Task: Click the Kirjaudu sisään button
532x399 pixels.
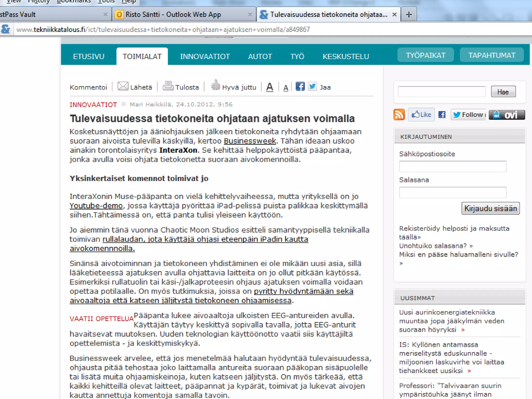Action: [x=490, y=208]
